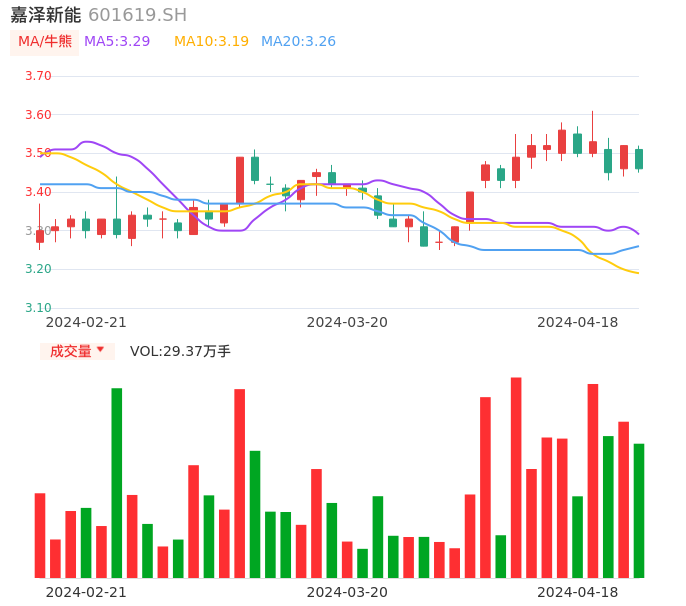Select the MA/牛熊 indicator tab

45,42
